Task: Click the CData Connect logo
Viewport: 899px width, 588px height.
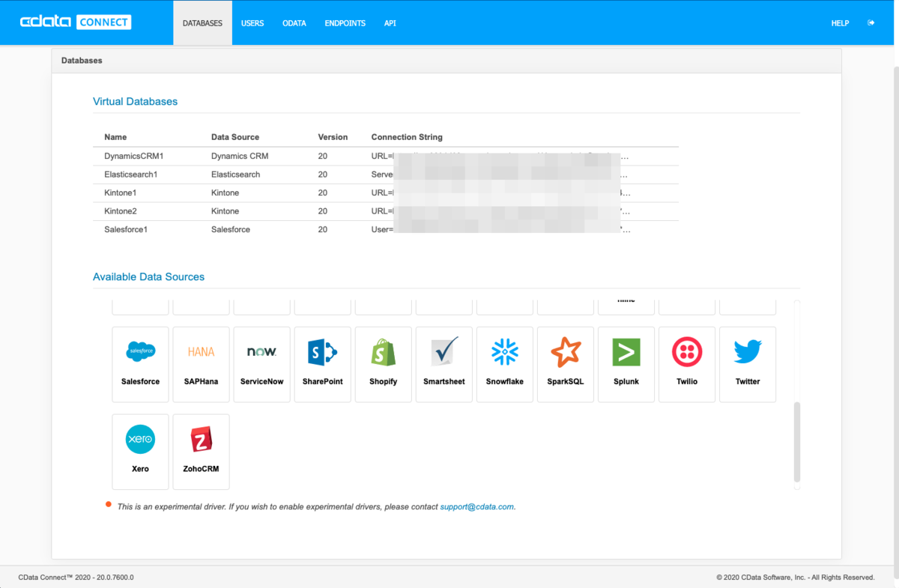Action: coord(76,22)
